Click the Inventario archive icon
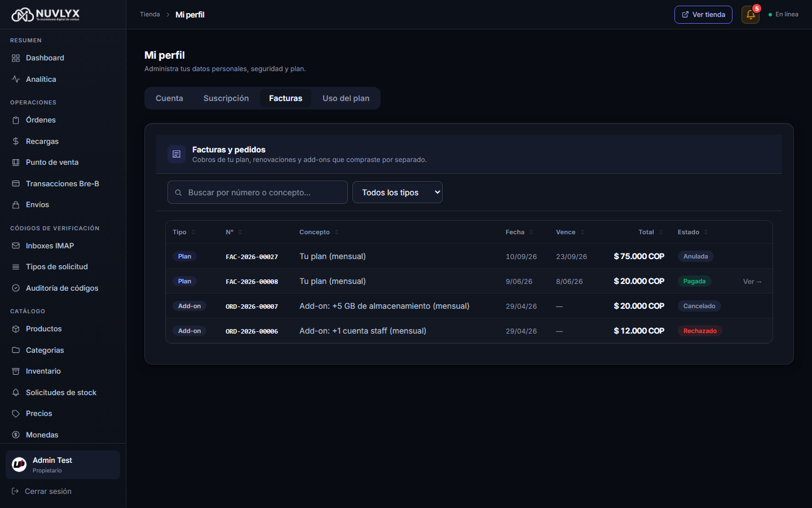Screen dimensions: 812x508 16,371
